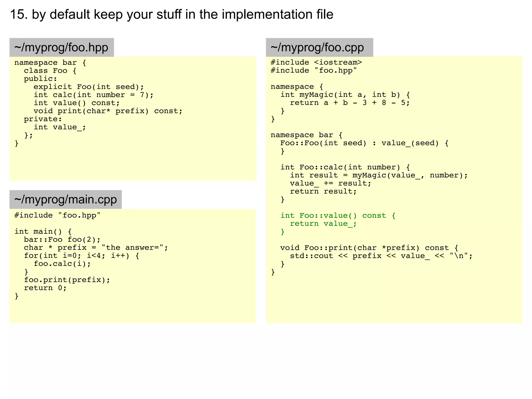The width and height of the screenshot is (532, 399).
Task: Click the 'int value_;' member line
Action: point(60,127)
